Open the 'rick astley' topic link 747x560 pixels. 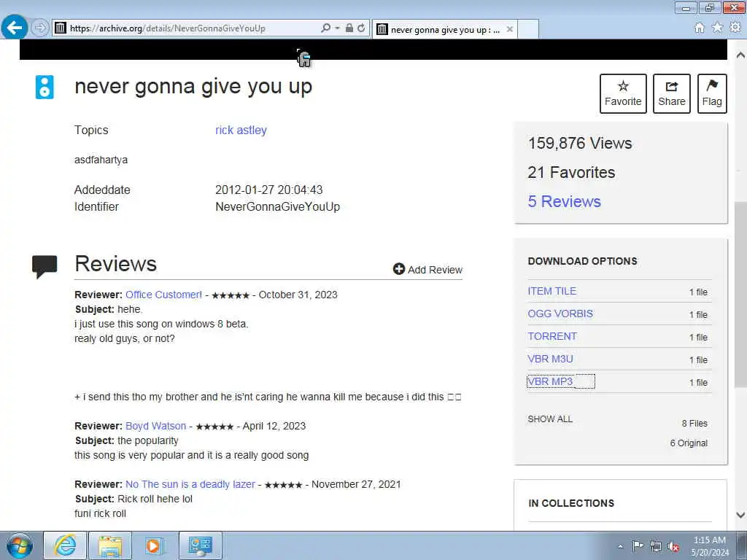tap(241, 130)
